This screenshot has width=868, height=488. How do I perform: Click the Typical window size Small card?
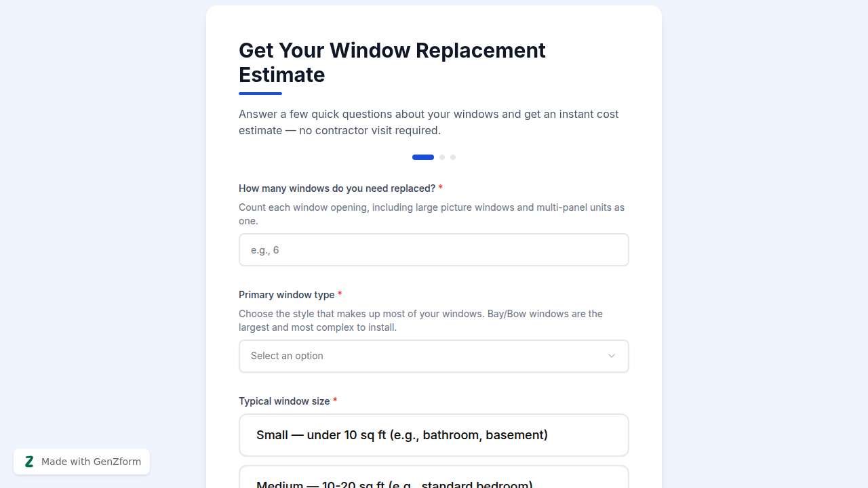(433, 434)
